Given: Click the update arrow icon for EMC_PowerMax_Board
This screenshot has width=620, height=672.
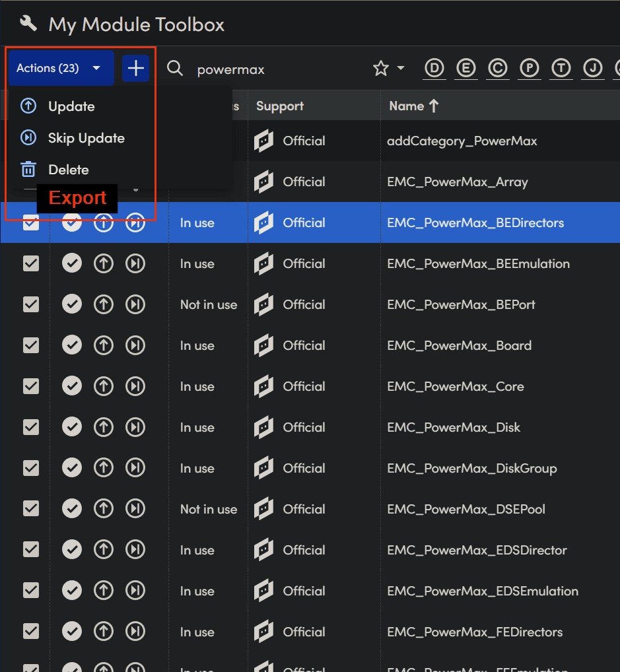Looking at the screenshot, I should point(103,345).
